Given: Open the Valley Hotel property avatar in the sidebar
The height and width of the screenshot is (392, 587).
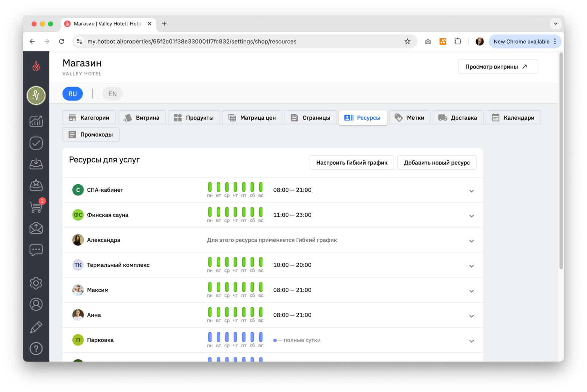Looking at the screenshot, I should pyautogui.click(x=36, y=95).
